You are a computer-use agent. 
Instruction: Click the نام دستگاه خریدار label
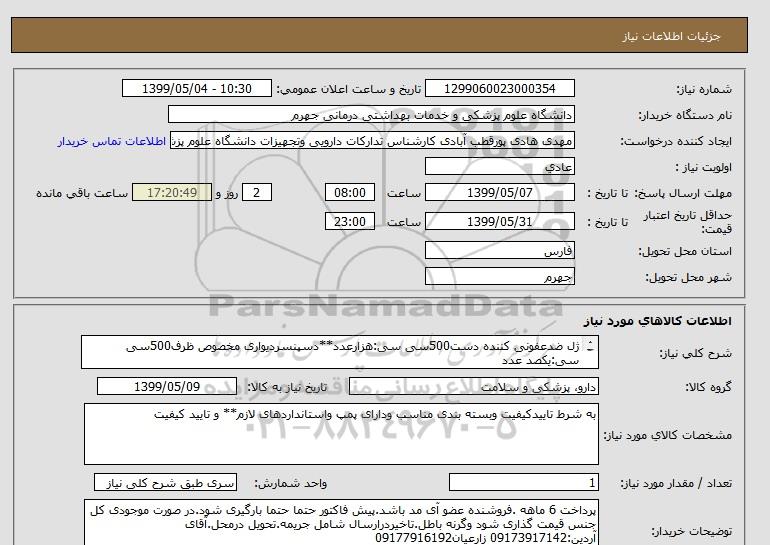(x=685, y=115)
